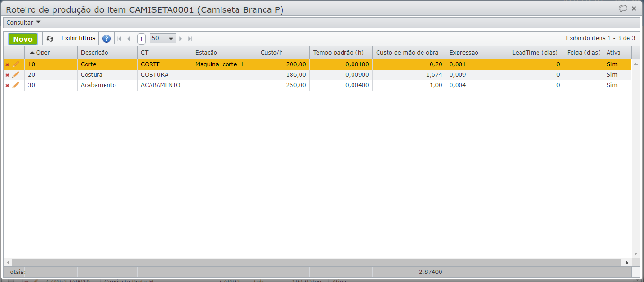Sort by Tempo padrão (h) column header

pyautogui.click(x=341, y=53)
